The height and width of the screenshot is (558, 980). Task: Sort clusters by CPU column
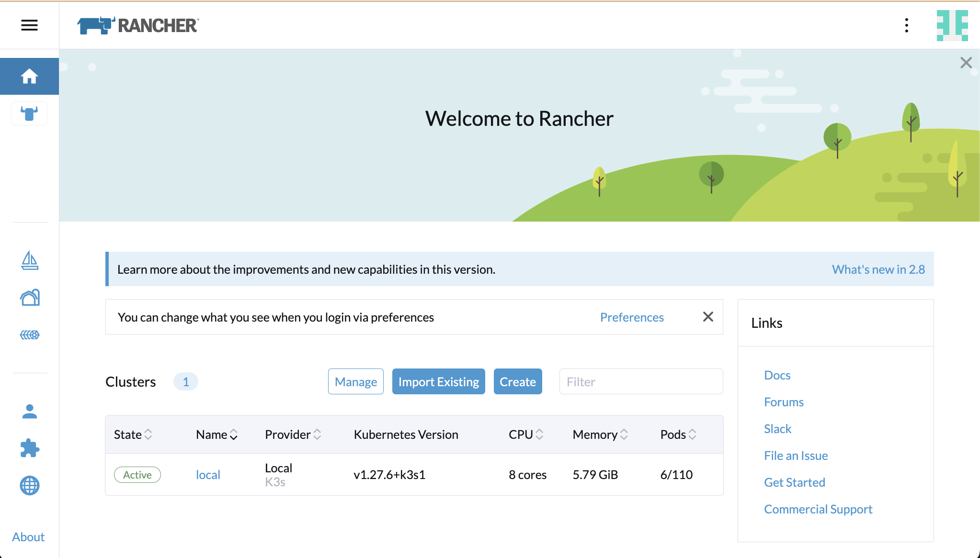click(x=526, y=435)
